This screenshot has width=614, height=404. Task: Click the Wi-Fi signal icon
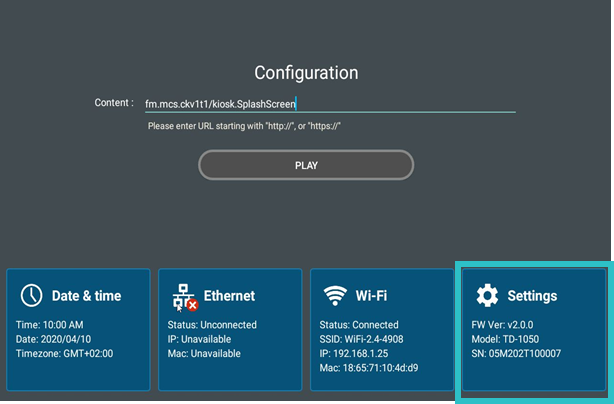pyautogui.click(x=335, y=296)
